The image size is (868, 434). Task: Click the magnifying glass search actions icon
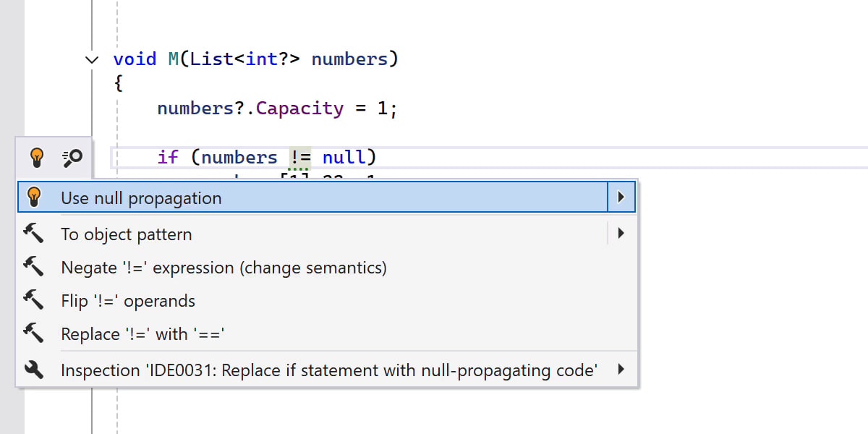click(x=71, y=156)
